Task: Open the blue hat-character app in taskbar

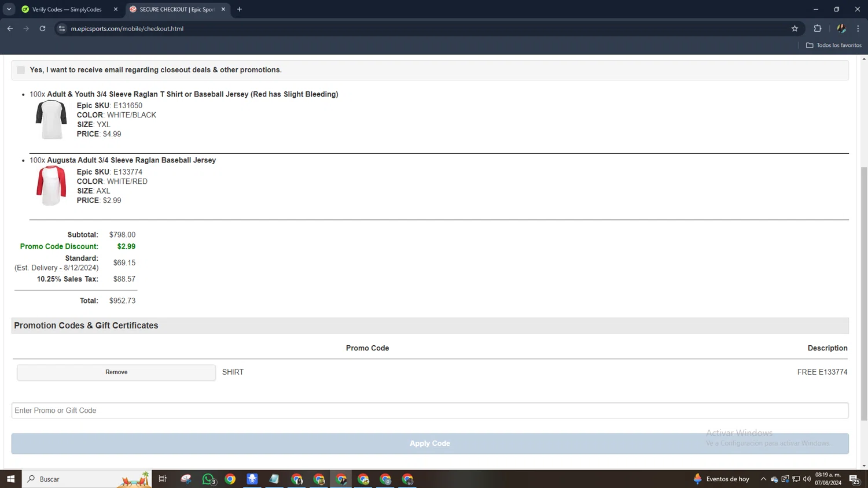Action: [x=252, y=479]
